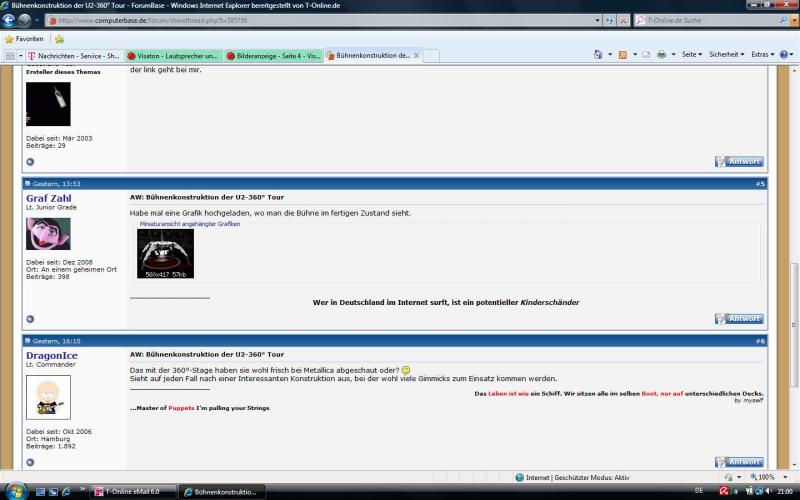The width and height of the screenshot is (800, 500).
Task: Click the volume icon in system tray
Action: pyautogui.click(x=768, y=491)
